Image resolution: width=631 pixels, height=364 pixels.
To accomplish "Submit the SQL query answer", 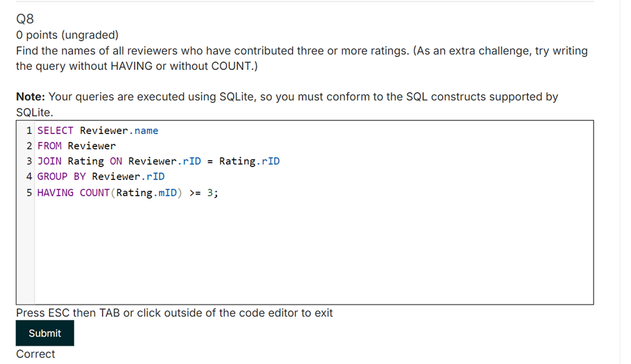I will pos(45,333).
